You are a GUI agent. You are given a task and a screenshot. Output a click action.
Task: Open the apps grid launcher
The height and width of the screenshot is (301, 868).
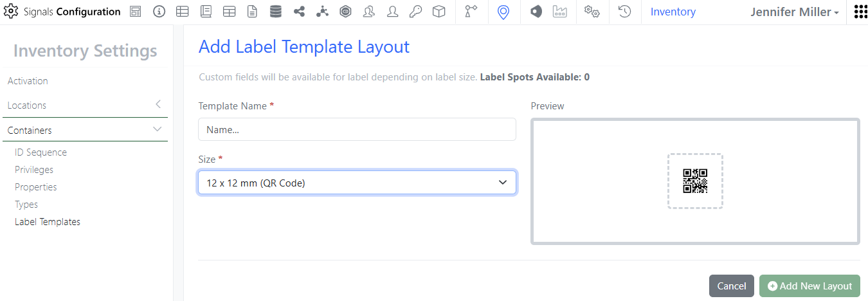pos(860,12)
